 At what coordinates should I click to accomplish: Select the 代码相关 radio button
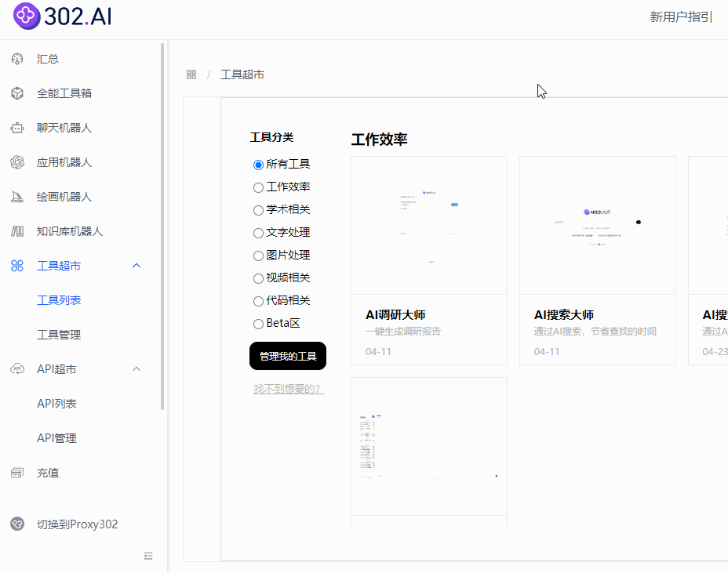pos(258,301)
